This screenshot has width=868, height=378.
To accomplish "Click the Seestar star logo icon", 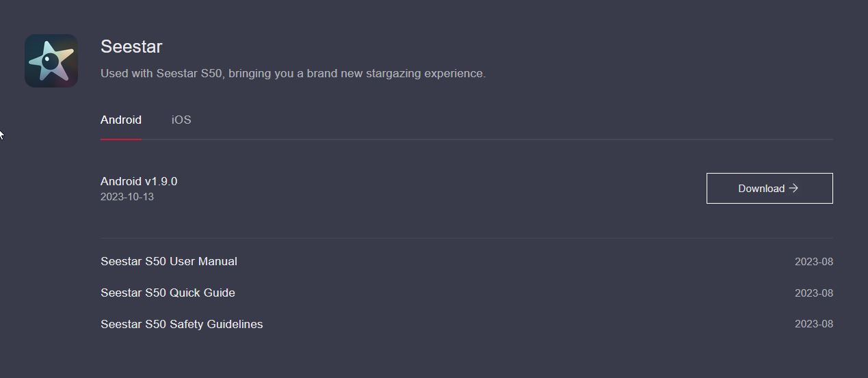I will (51, 61).
